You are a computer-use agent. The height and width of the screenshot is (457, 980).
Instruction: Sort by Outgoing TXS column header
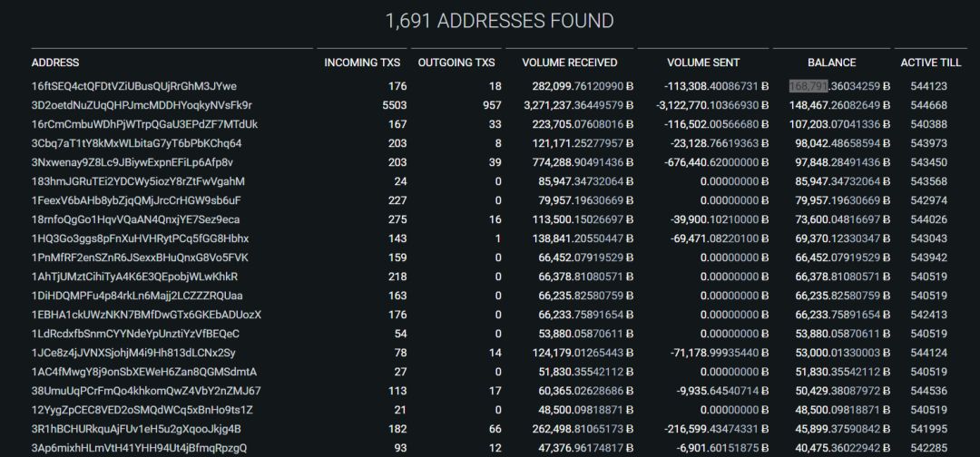pyautogui.click(x=456, y=63)
